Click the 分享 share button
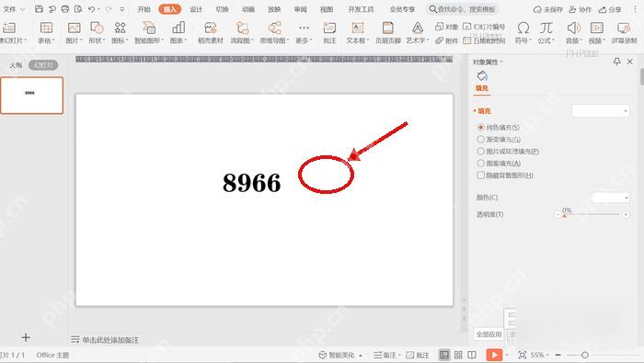This screenshot has height=363, width=644. point(610,9)
